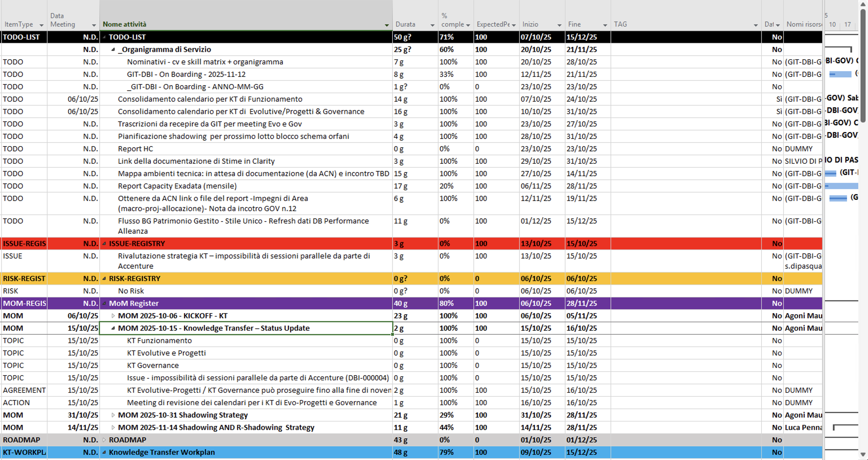Click the 01/12/25 finish date of ROADMAP
Viewport: 868px width, 460px height.
[x=588, y=440]
